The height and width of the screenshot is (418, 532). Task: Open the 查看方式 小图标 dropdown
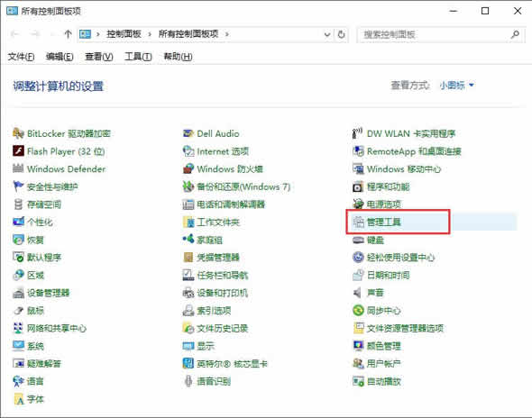(x=456, y=85)
